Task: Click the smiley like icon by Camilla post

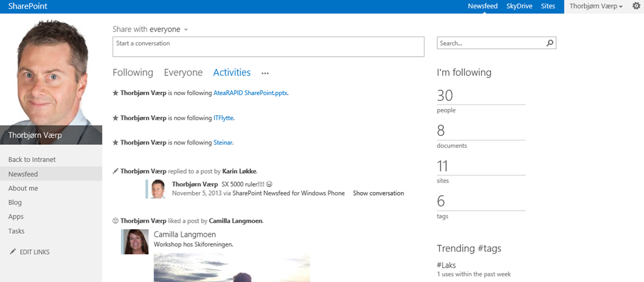Action: tap(115, 221)
